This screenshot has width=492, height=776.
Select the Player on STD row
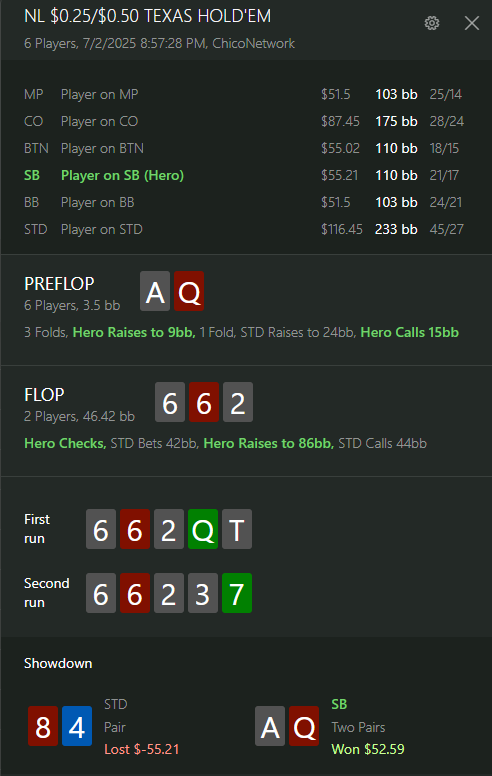[x=246, y=229]
